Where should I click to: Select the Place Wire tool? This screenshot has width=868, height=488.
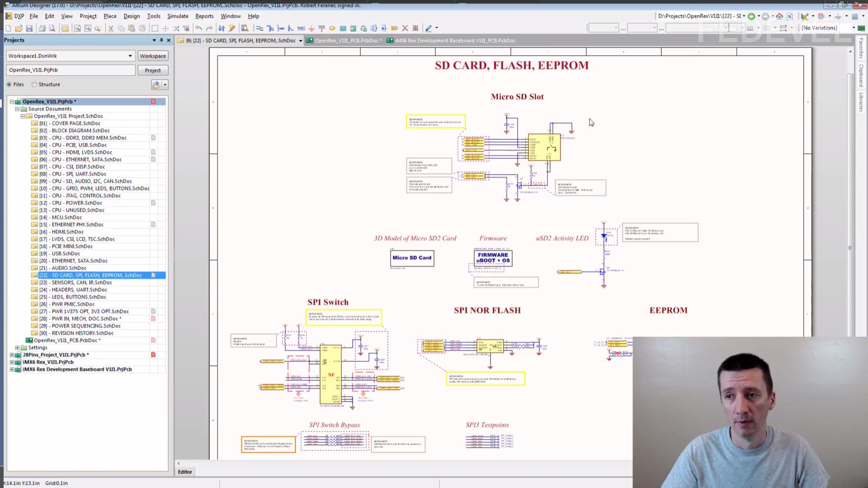pos(259,28)
